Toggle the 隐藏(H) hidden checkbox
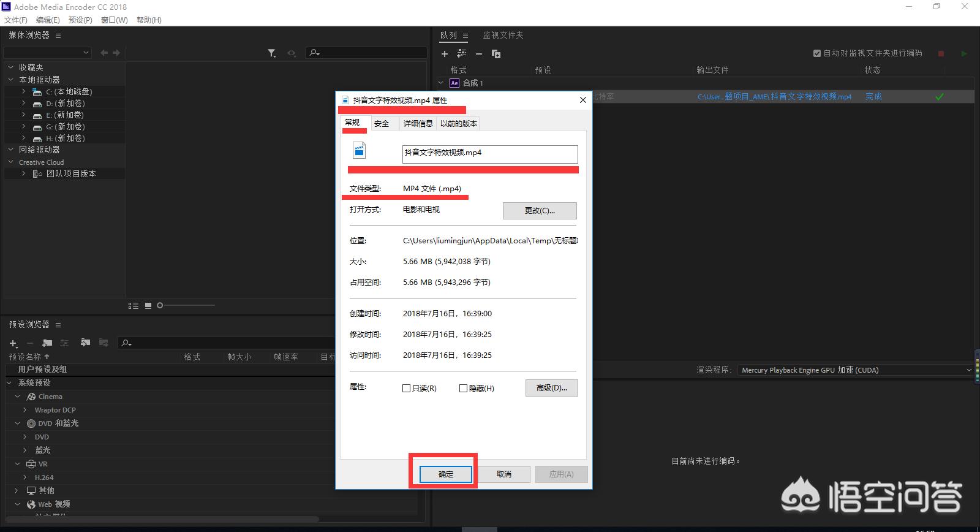The image size is (980, 532). (463, 388)
